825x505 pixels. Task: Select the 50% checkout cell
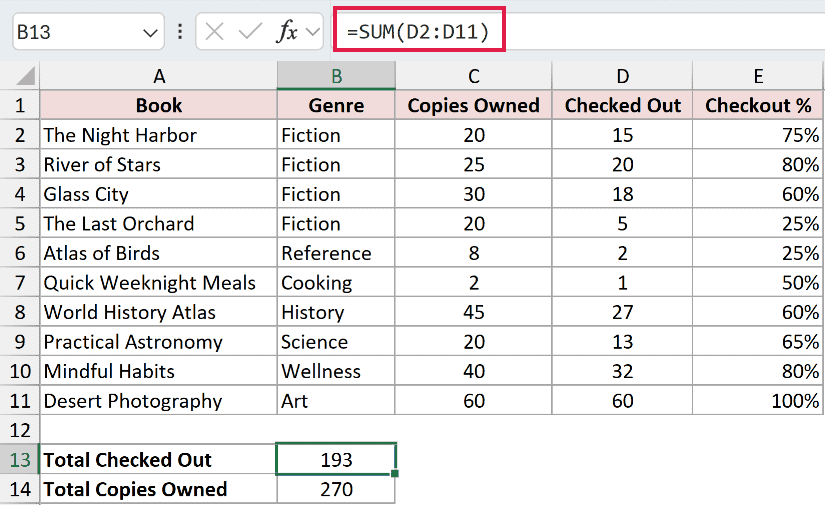(758, 282)
